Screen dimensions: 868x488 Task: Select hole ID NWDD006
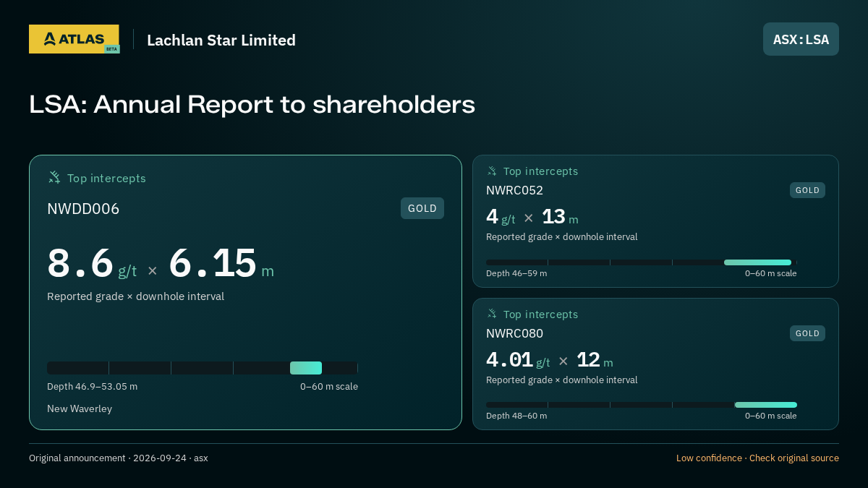83,209
